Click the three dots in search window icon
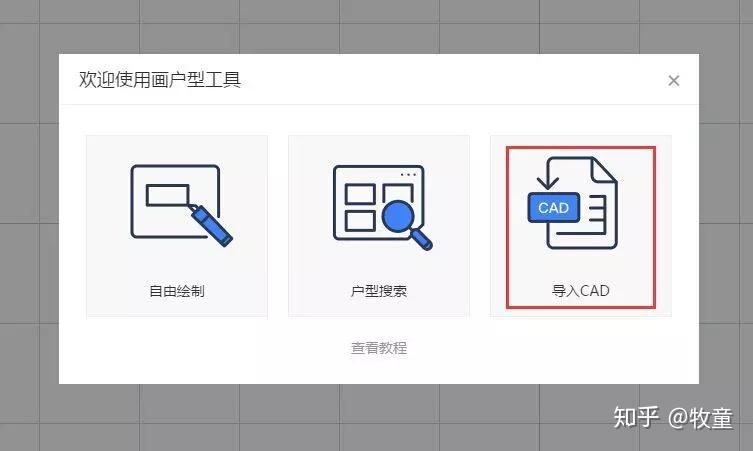Screen dimensions: 753x451 pyautogui.click(x=408, y=175)
